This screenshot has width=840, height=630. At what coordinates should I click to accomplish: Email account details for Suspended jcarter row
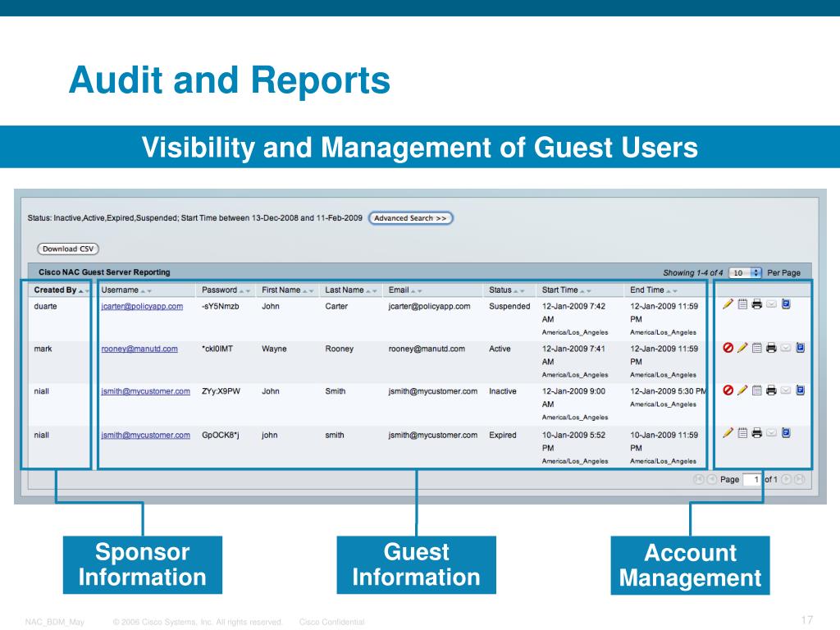click(x=771, y=304)
